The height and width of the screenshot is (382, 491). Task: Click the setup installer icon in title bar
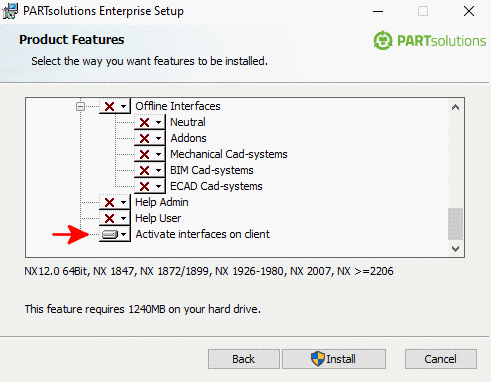10,11
